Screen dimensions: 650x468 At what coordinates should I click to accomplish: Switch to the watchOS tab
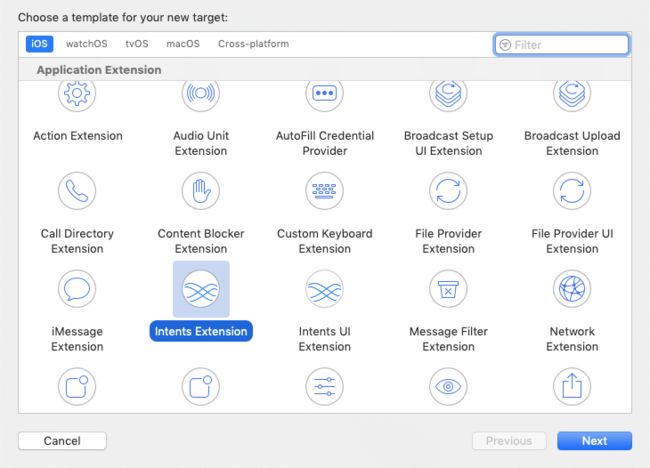point(86,44)
